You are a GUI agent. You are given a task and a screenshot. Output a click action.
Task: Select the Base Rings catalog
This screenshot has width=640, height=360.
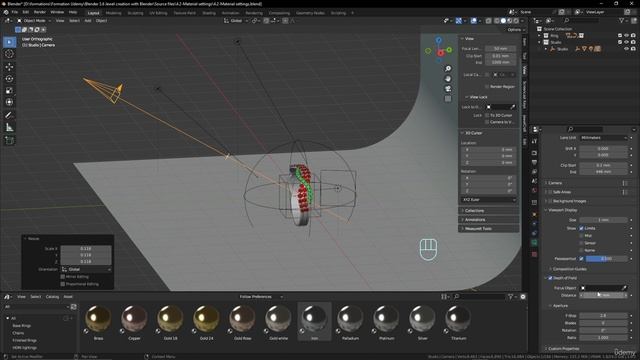coord(22,326)
